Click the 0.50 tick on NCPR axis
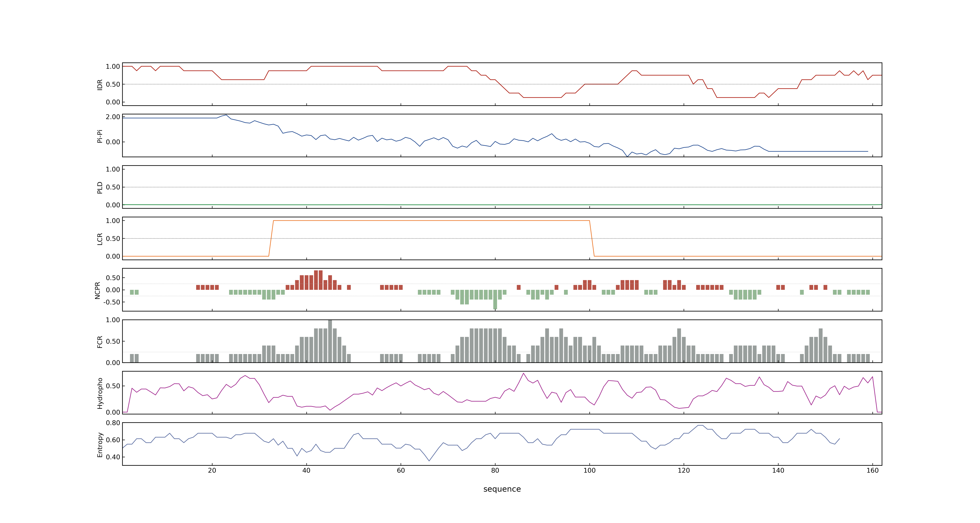980x523 pixels. [x=113, y=278]
